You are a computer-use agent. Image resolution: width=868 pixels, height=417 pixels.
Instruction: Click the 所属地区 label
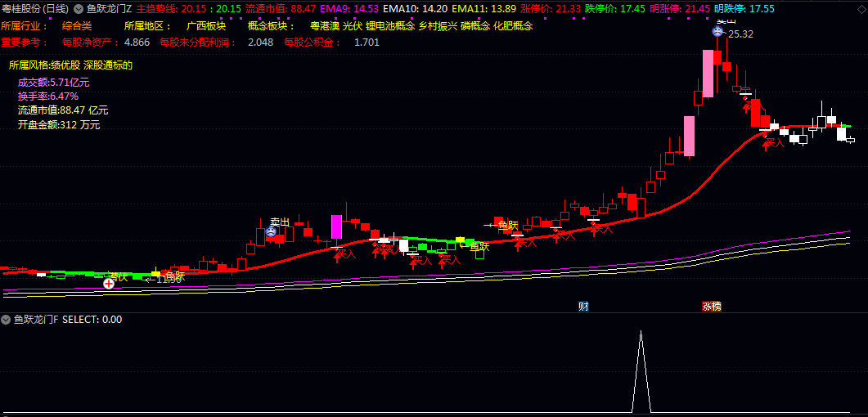pyautogui.click(x=148, y=26)
